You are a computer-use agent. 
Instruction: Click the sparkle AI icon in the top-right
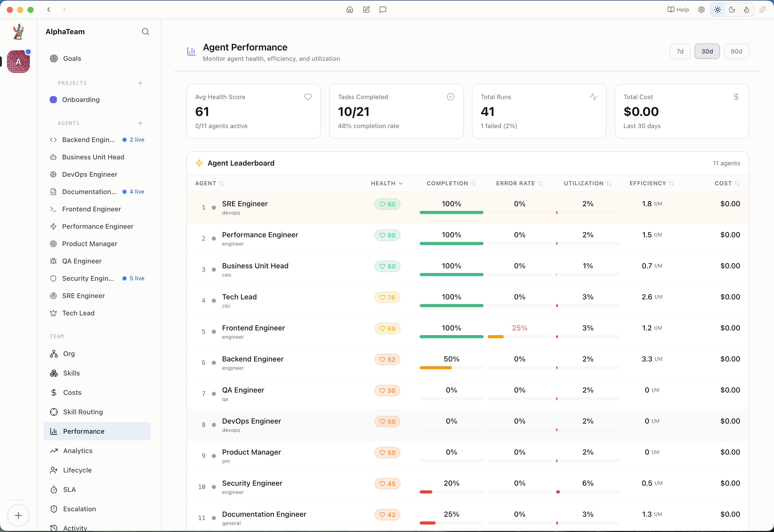(763, 10)
